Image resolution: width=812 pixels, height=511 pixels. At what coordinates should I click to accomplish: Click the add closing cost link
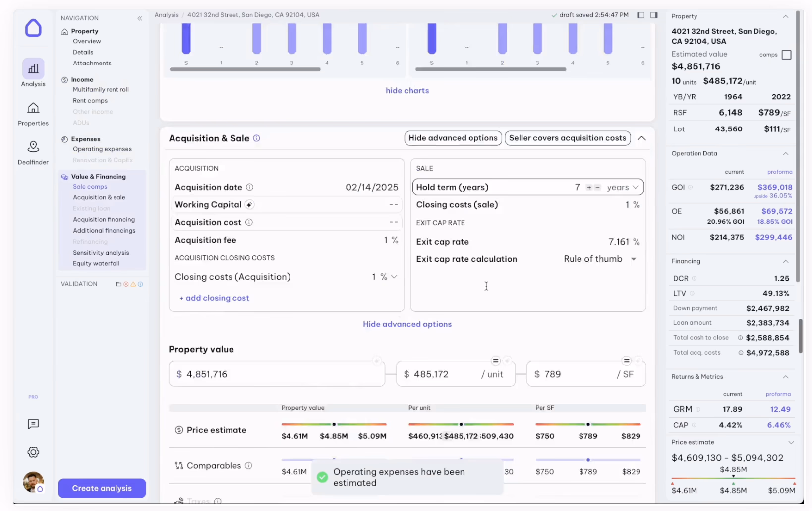214,298
